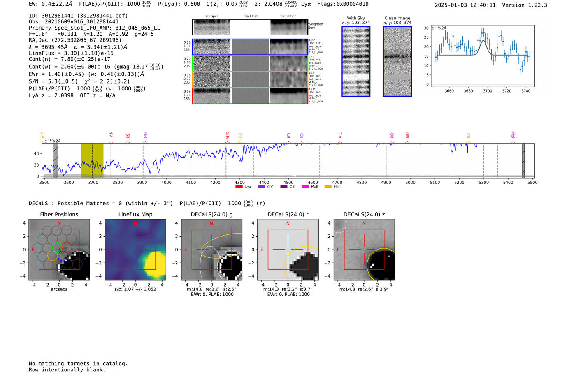Select the green-bordered fiber cutout row
576x392 pixels.
tap(250, 63)
